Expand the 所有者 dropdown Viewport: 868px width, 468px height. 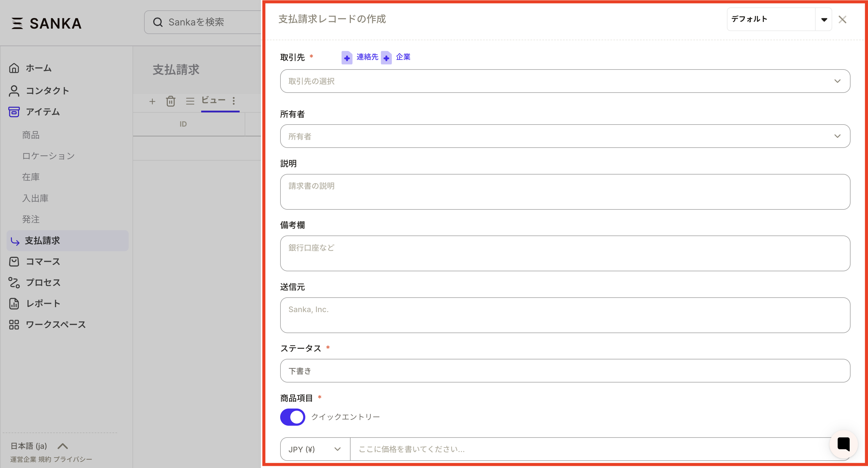tap(565, 136)
